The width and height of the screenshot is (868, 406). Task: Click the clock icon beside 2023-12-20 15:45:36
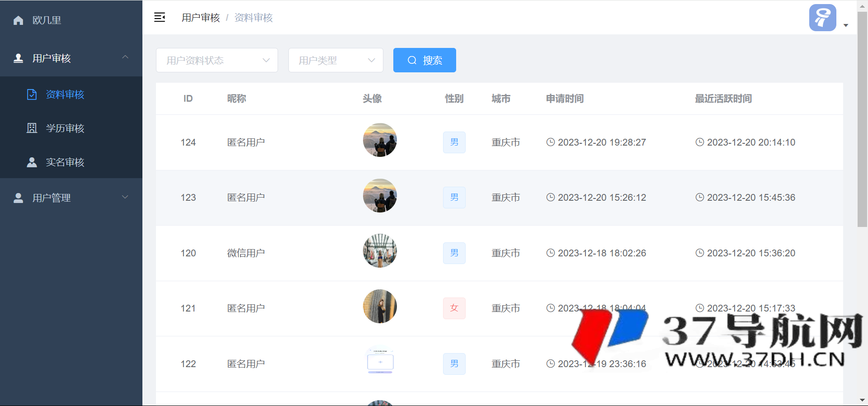click(700, 197)
